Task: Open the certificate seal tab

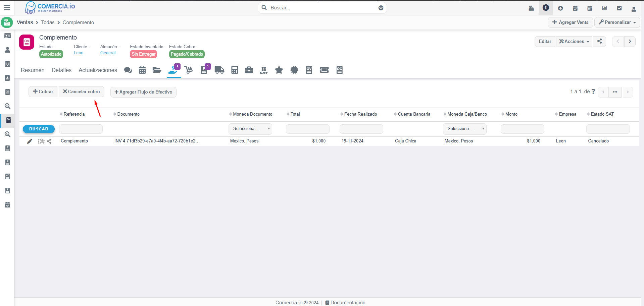Action: coord(294,70)
